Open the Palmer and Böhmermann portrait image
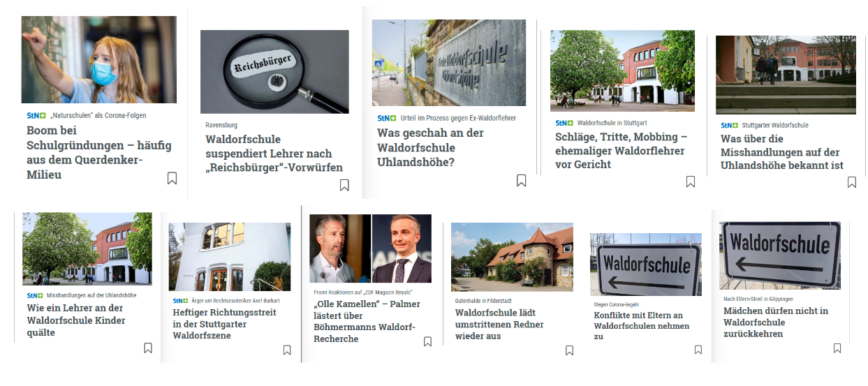The height and width of the screenshot is (386, 868). click(371, 248)
